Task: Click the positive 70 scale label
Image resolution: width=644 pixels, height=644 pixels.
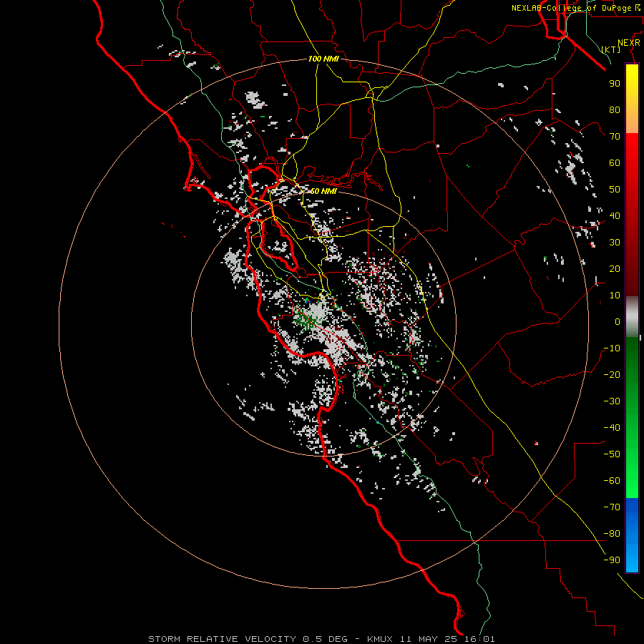Action: pyautogui.click(x=615, y=137)
